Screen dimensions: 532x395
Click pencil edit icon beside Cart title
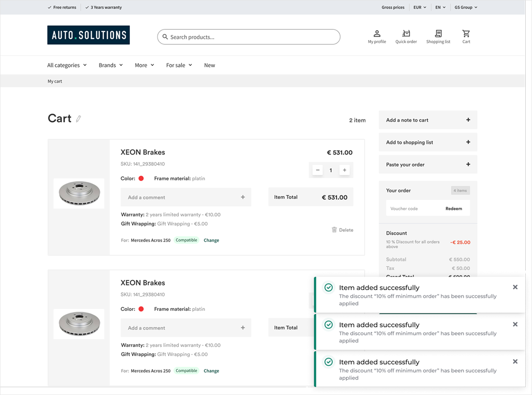click(79, 119)
